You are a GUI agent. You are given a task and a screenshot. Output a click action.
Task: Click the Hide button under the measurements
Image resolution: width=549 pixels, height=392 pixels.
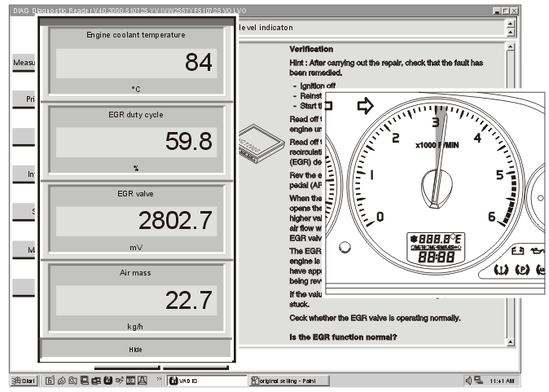pyautogui.click(x=136, y=350)
